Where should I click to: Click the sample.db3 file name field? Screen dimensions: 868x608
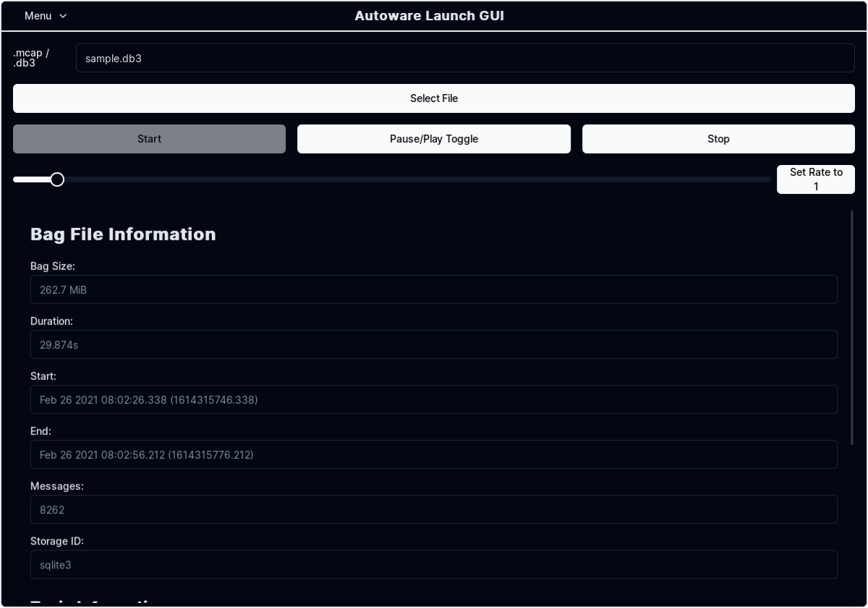pos(464,57)
